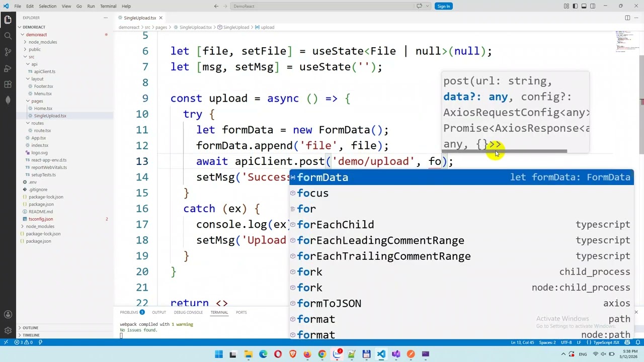Open the Help menu
This screenshot has height=362, width=644.
(126, 6)
